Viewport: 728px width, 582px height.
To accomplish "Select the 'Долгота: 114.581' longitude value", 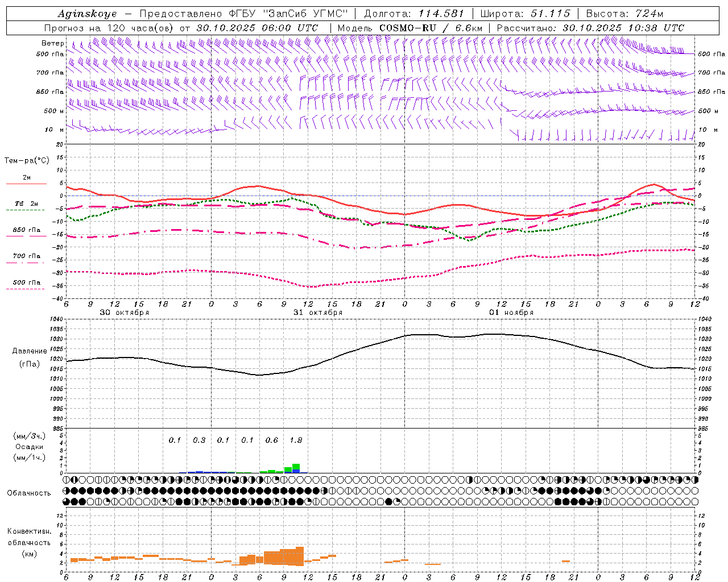I will coord(414,14).
